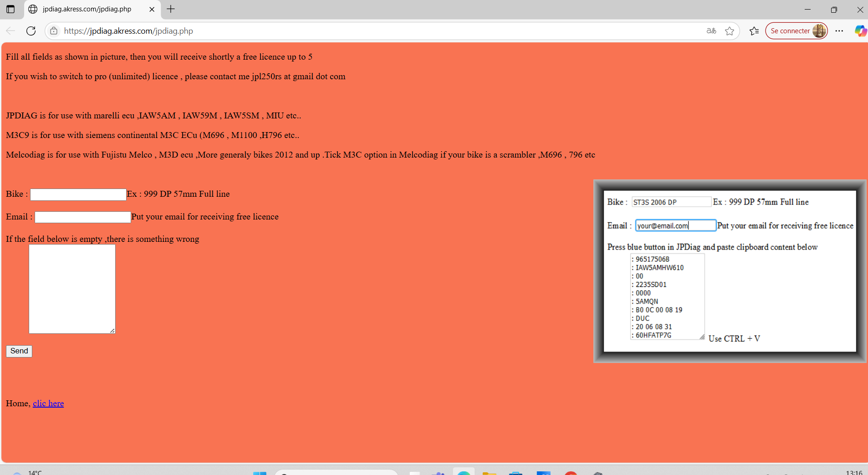Click inside the large empty text area
868x475 pixels.
coord(72,289)
